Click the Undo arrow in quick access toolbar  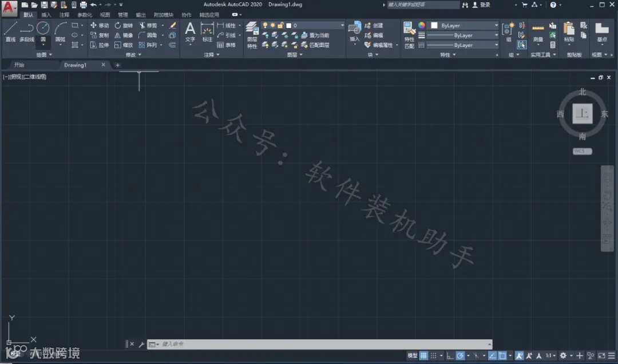coord(93,5)
